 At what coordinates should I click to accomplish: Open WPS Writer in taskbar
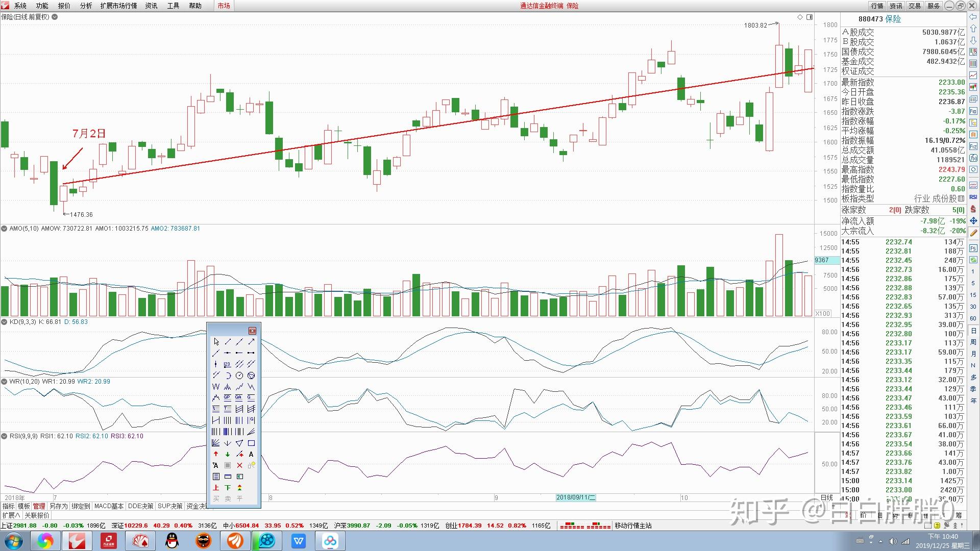pos(299,541)
